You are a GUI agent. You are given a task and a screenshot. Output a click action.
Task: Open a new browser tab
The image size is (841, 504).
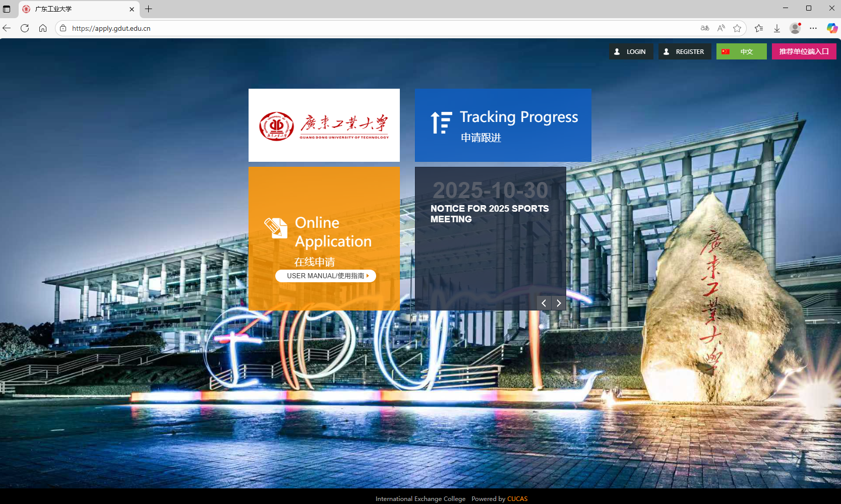(149, 9)
